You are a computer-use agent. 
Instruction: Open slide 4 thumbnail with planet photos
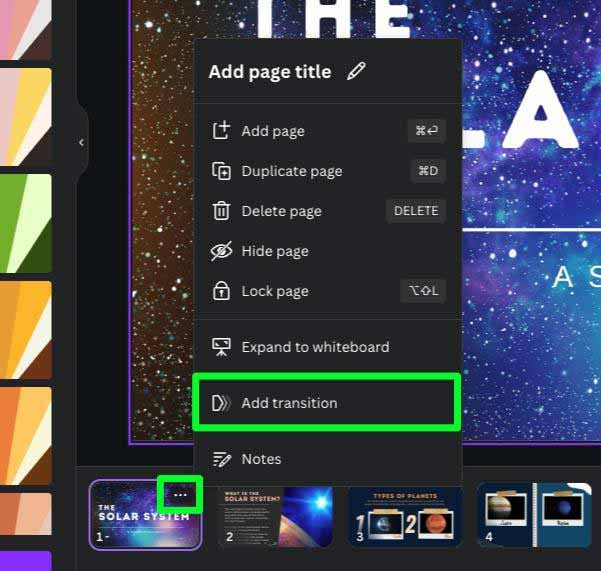(x=534, y=516)
